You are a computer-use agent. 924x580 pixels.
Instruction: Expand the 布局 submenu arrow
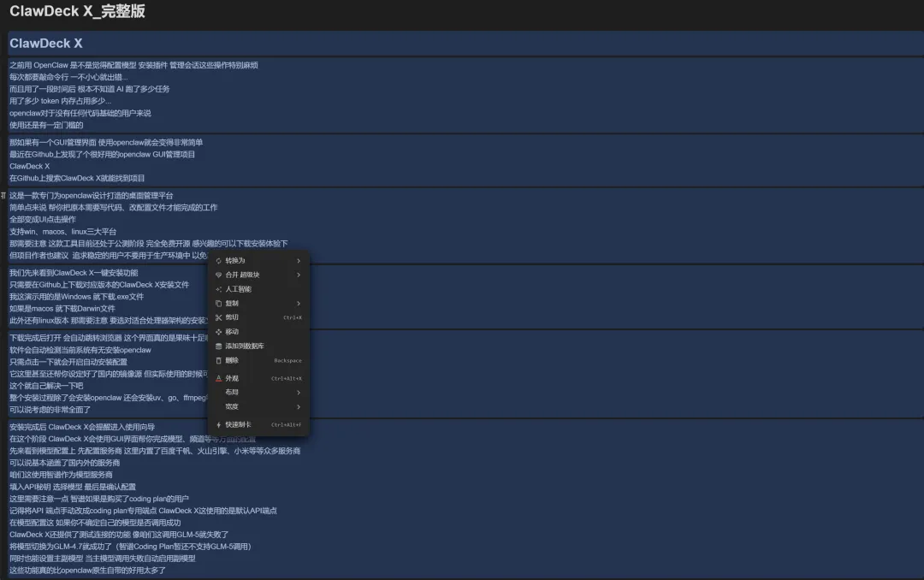tap(299, 393)
